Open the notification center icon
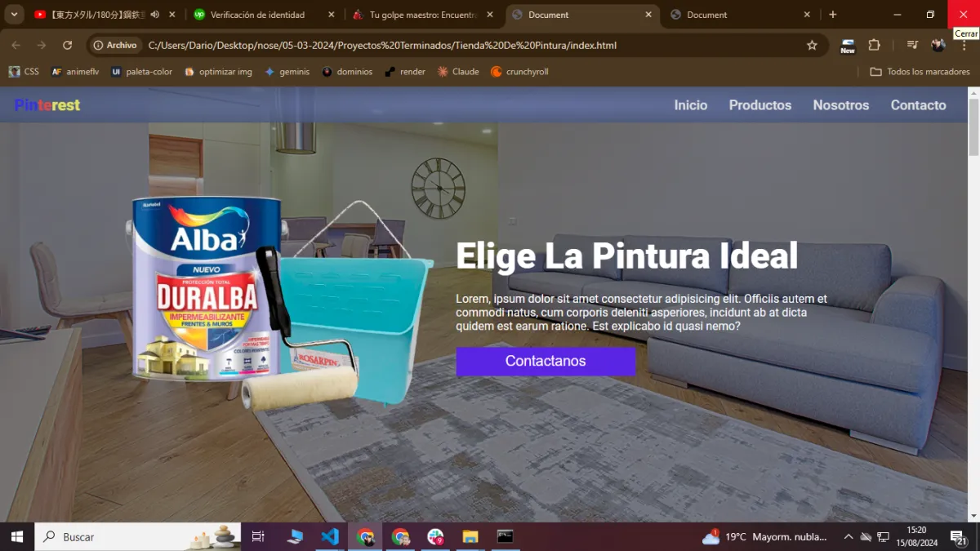Screen dimensions: 980x551 tap(959, 537)
